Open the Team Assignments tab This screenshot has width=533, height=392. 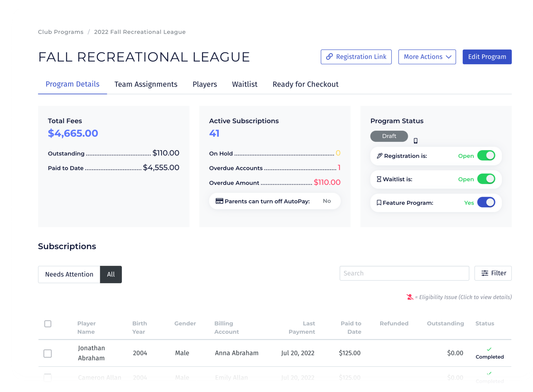146,84
